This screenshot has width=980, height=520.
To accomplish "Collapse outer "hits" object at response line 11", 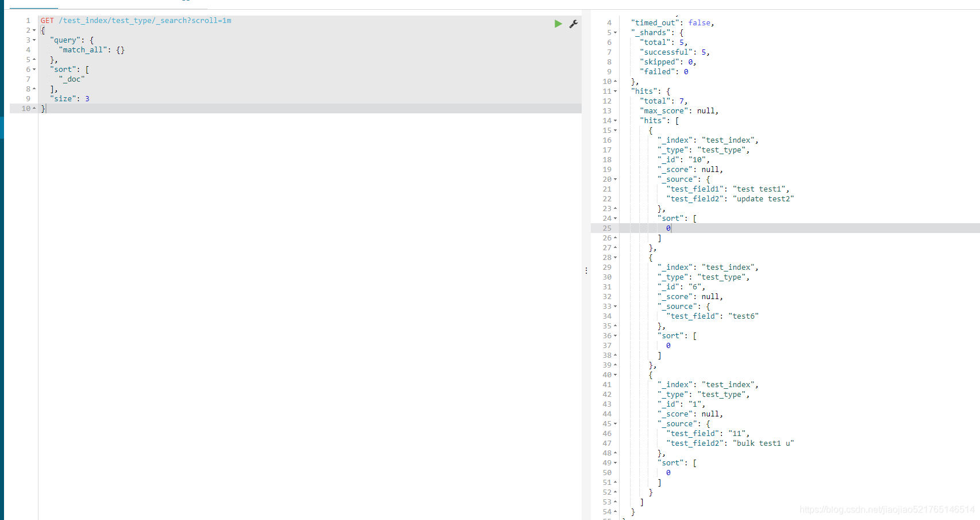I will pyautogui.click(x=616, y=91).
